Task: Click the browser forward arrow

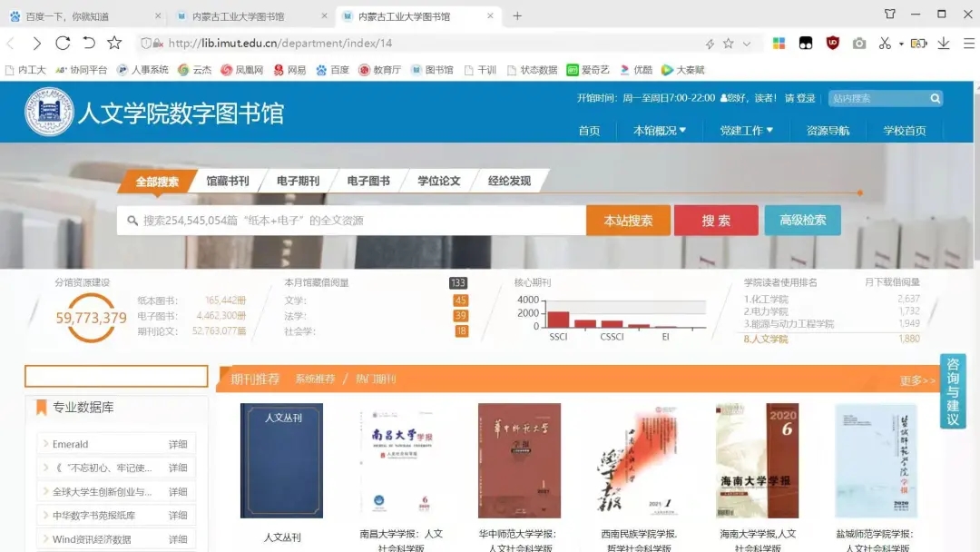Action: (x=36, y=44)
